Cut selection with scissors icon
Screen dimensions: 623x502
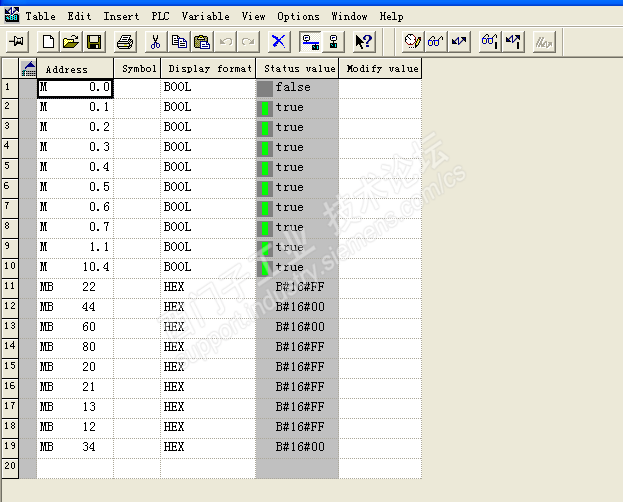(156, 41)
